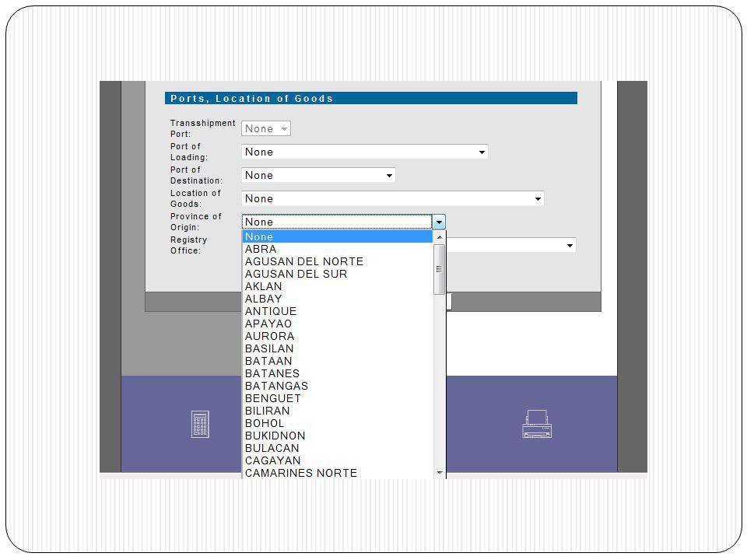This screenshot has width=747, height=560.
Task: Choose AURORA in the province list
Action: coord(337,336)
